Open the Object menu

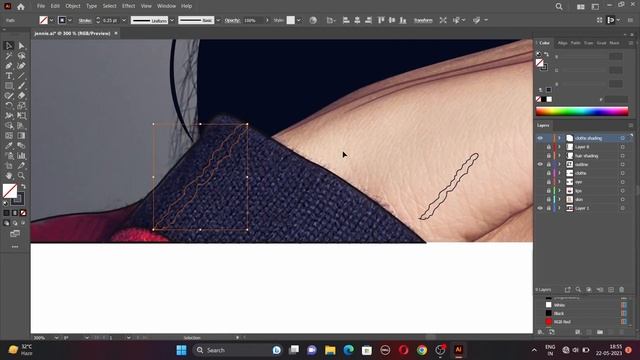[73, 6]
